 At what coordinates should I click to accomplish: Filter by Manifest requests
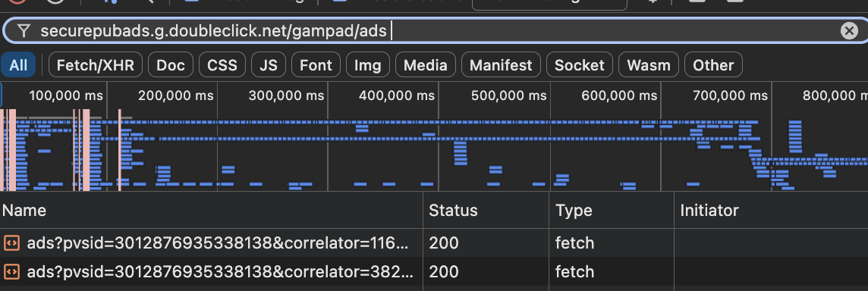pos(501,65)
